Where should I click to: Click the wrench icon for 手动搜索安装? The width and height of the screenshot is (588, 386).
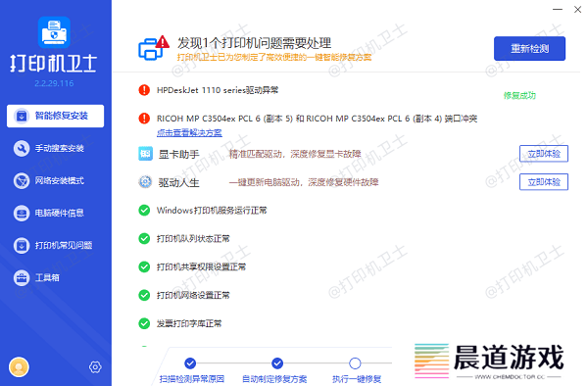[22, 148]
